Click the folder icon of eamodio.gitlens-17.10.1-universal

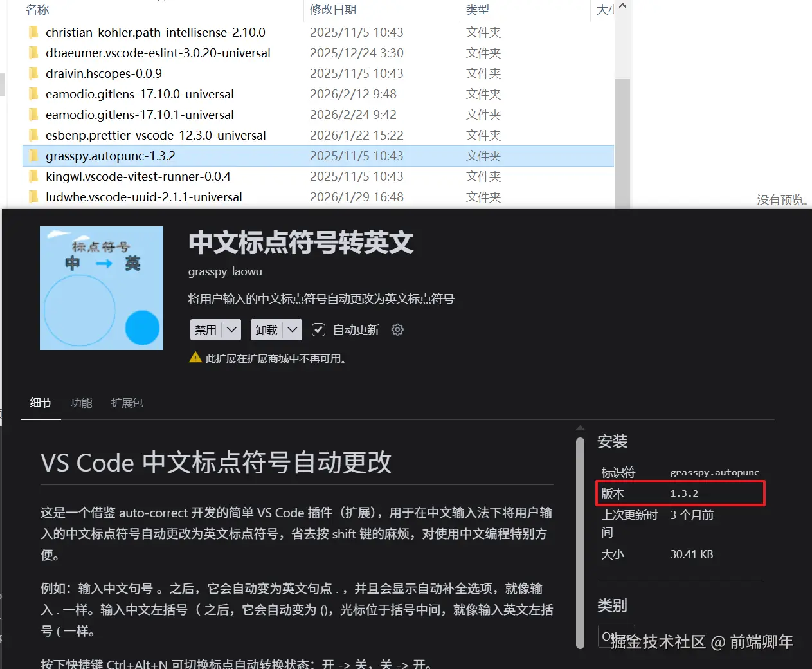(33, 115)
